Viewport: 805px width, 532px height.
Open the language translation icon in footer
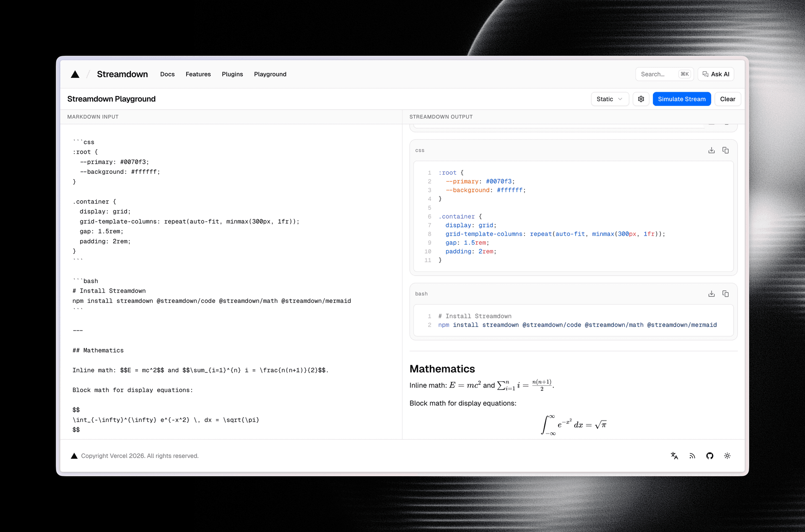click(674, 456)
